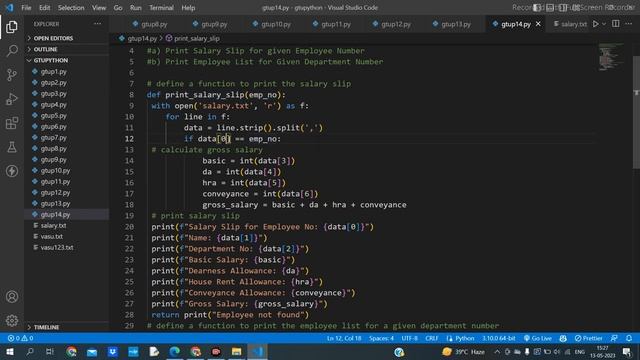The width and height of the screenshot is (640, 360).
Task: Open notifications bell in status bar
Action: point(629,338)
